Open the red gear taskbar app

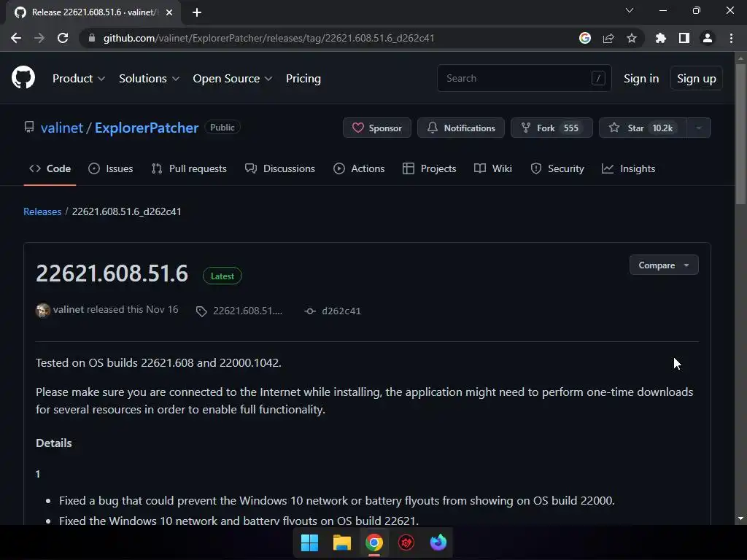pyautogui.click(x=406, y=542)
